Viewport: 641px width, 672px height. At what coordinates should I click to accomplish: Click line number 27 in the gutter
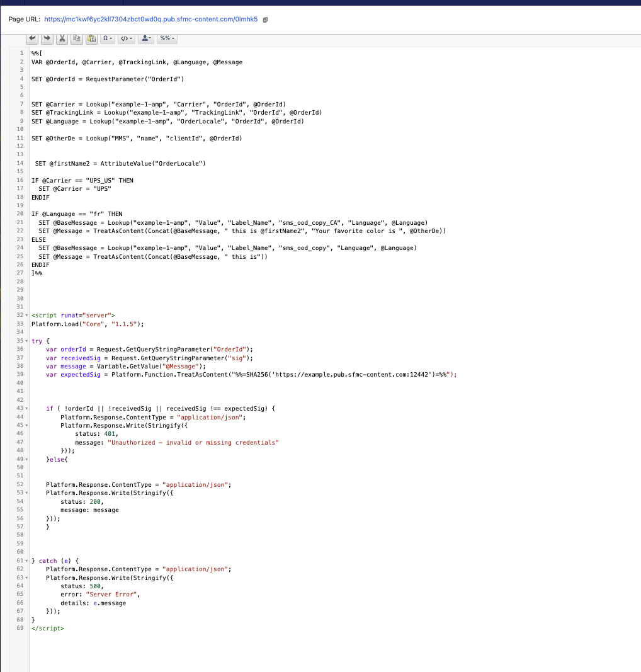click(20, 273)
